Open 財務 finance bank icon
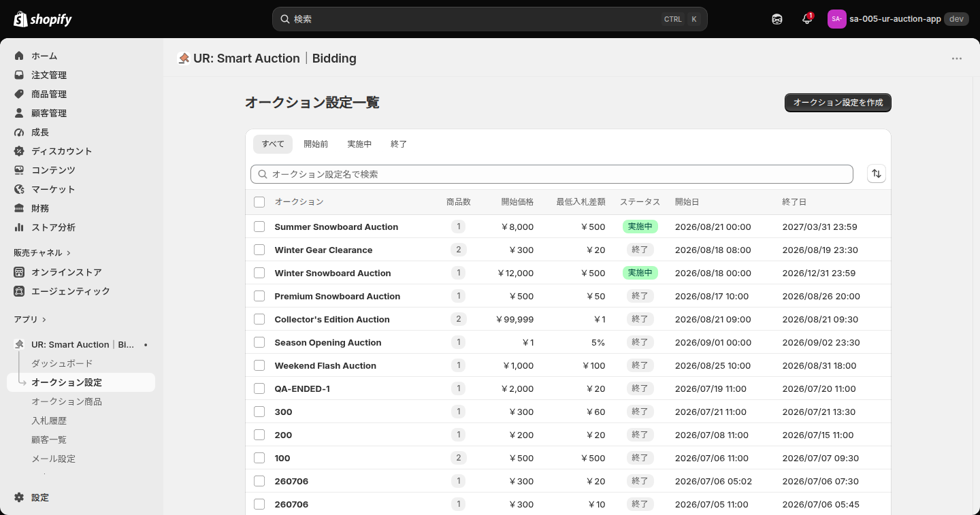 (19, 208)
